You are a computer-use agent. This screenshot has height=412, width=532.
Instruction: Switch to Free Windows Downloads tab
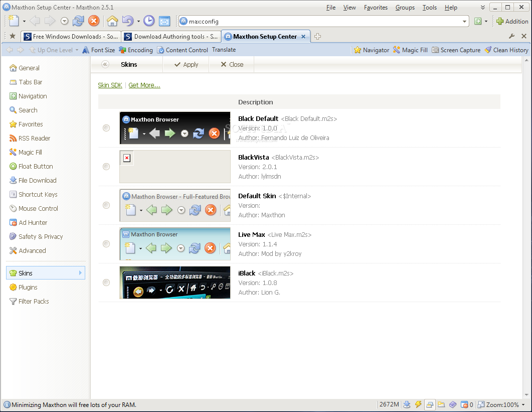[71, 36]
